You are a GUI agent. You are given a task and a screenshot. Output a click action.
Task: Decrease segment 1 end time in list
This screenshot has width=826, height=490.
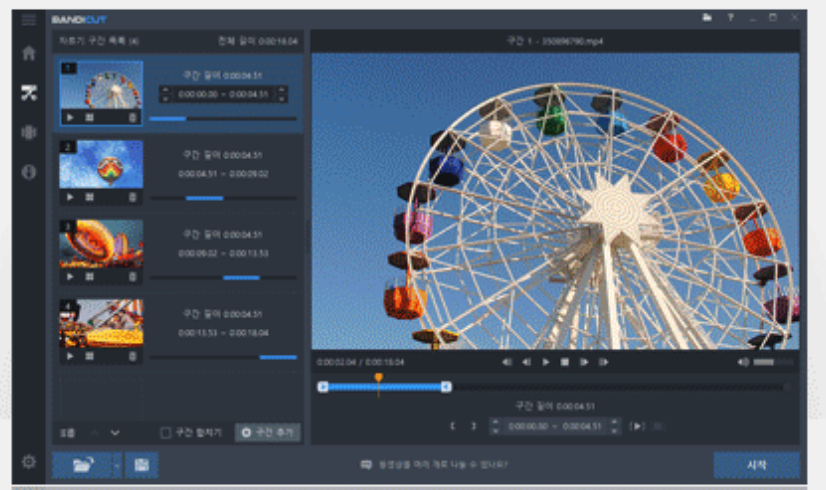[282, 99]
